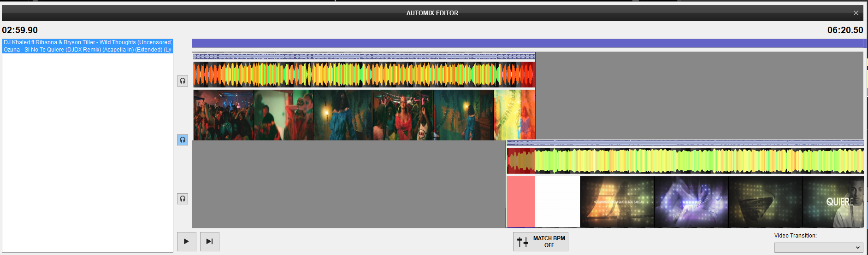
Task: Click the top track headphone preview icon
Action: click(183, 81)
